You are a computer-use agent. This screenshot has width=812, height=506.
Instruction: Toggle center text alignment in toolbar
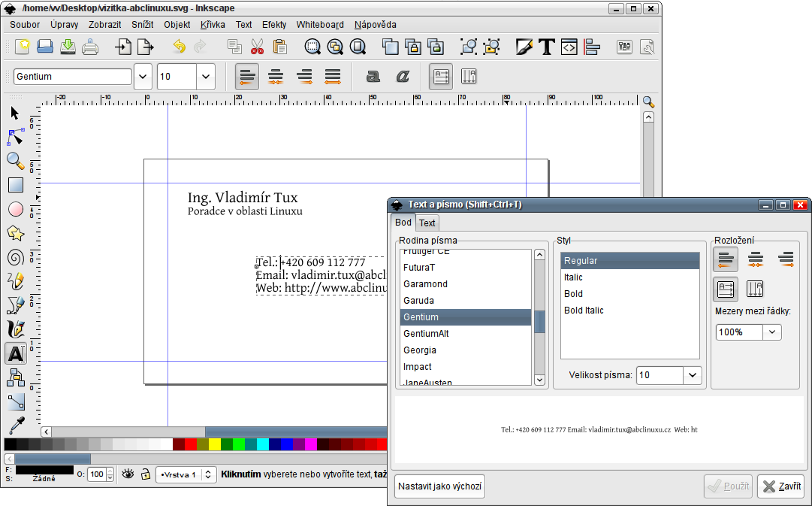click(x=276, y=77)
